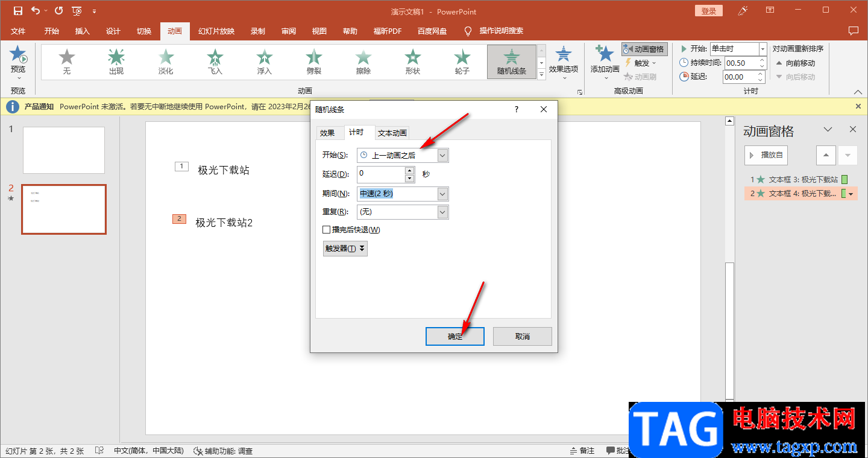
Task: Open the 设计 design ribbon tab
Action: click(x=113, y=31)
